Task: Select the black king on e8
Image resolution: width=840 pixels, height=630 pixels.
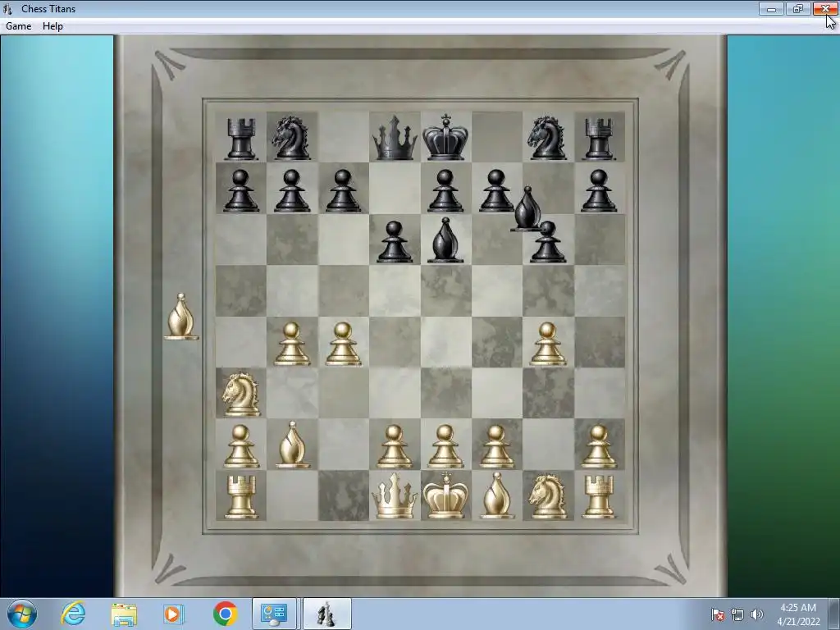Action: (x=445, y=137)
